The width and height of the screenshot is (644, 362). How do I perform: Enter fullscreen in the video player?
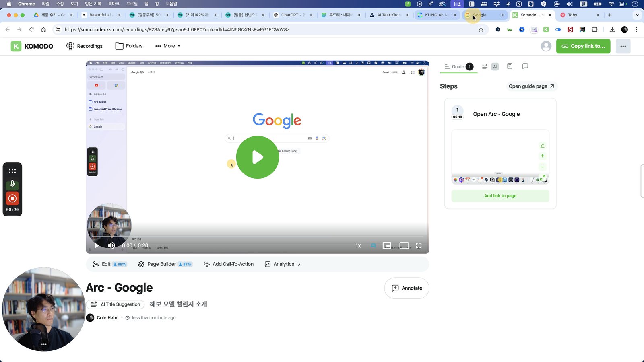point(419,245)
